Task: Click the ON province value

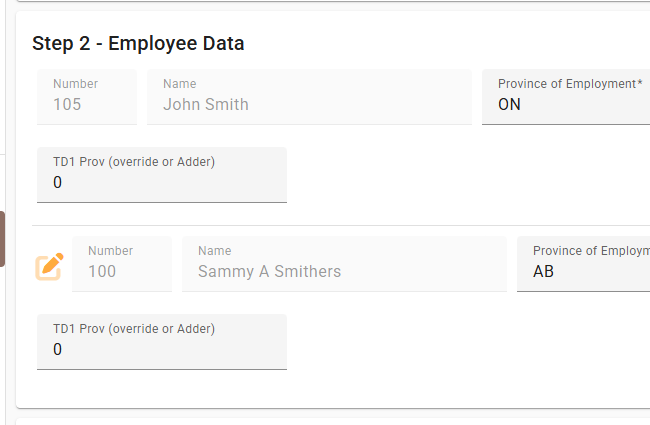Action: click(x=509, y=105)
